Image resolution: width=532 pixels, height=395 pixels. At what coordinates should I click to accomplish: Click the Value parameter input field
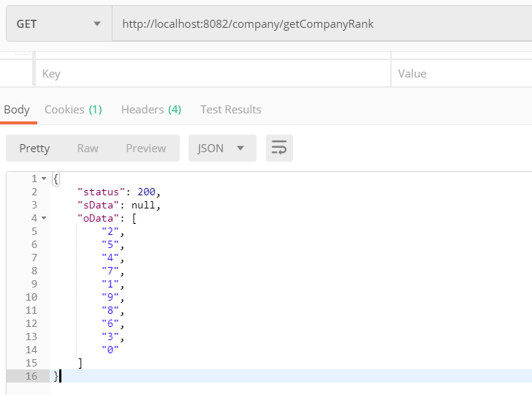point(462,74)
